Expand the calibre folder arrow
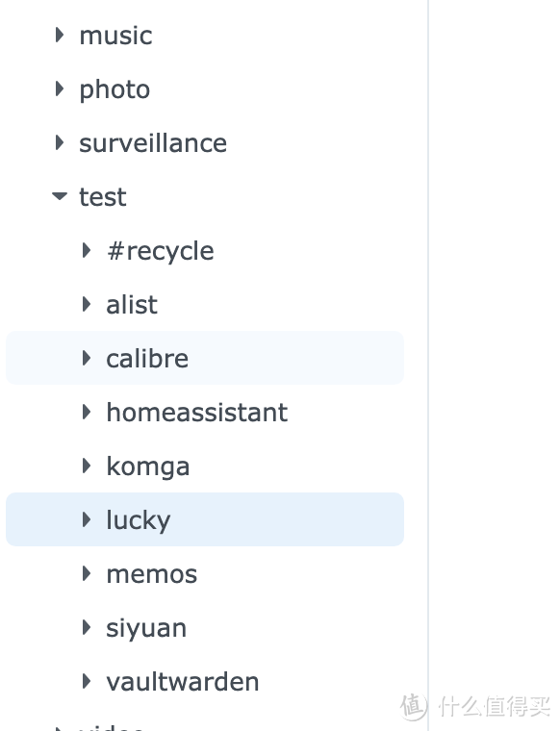The width and height of the screenshot is (560, 731). [x=87, y=358]
